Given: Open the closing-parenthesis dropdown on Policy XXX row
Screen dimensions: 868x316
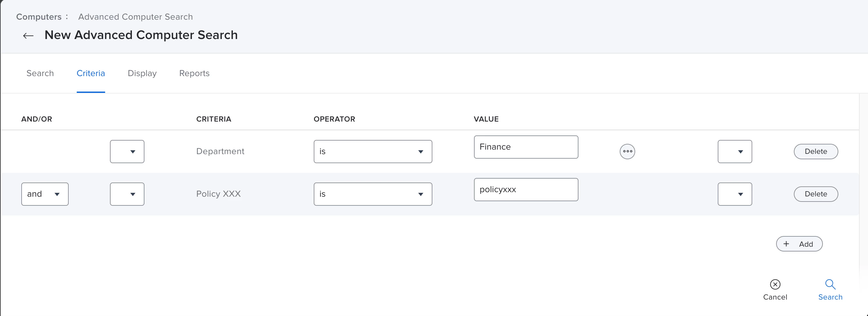Looking at the screenshot, I should [x=735, y=194].
